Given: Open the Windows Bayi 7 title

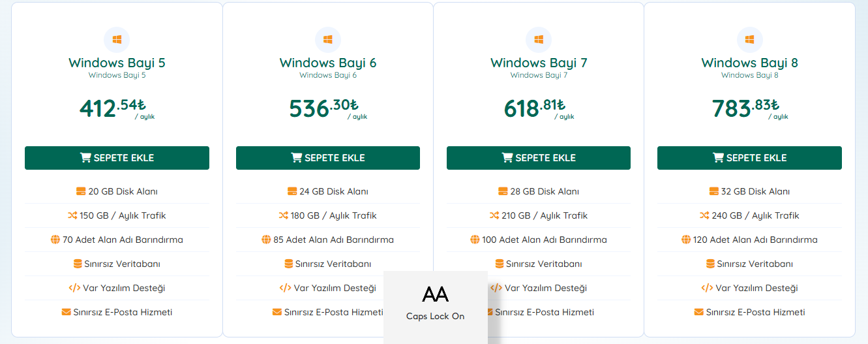Looking at the screenshot, I should coord(539,63).
